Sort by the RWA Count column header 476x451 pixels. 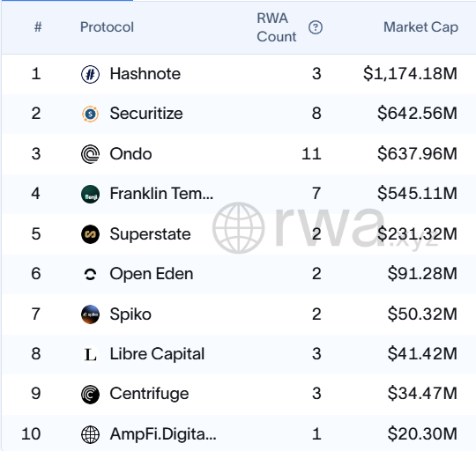pyautogui.click(x=276, y=27)
